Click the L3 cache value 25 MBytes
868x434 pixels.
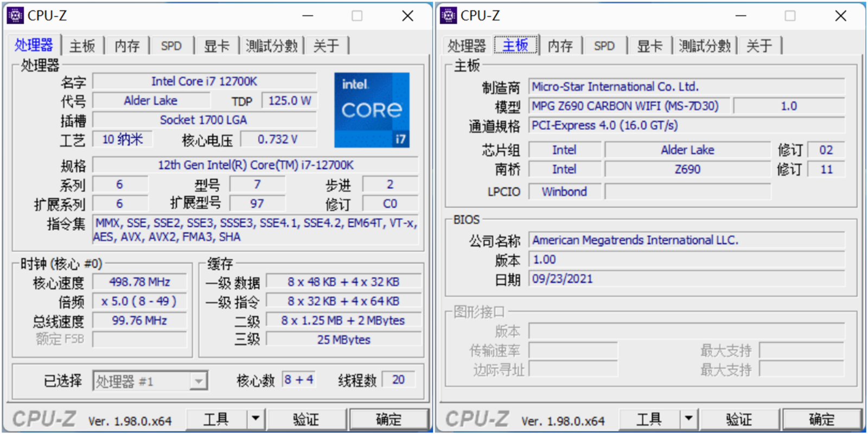point(343,340)
